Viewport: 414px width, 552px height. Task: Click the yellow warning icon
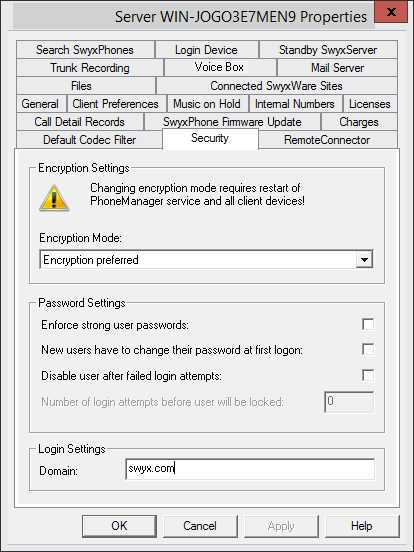[54, 198]
